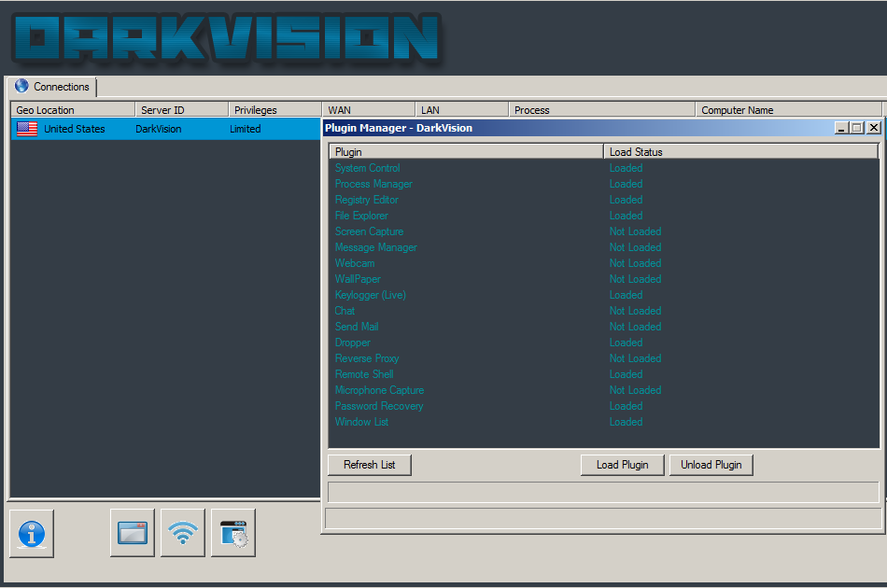Select the Webcam plugin row
The width and height of the screenshot is (887, 588).
[x=604, y=263]
